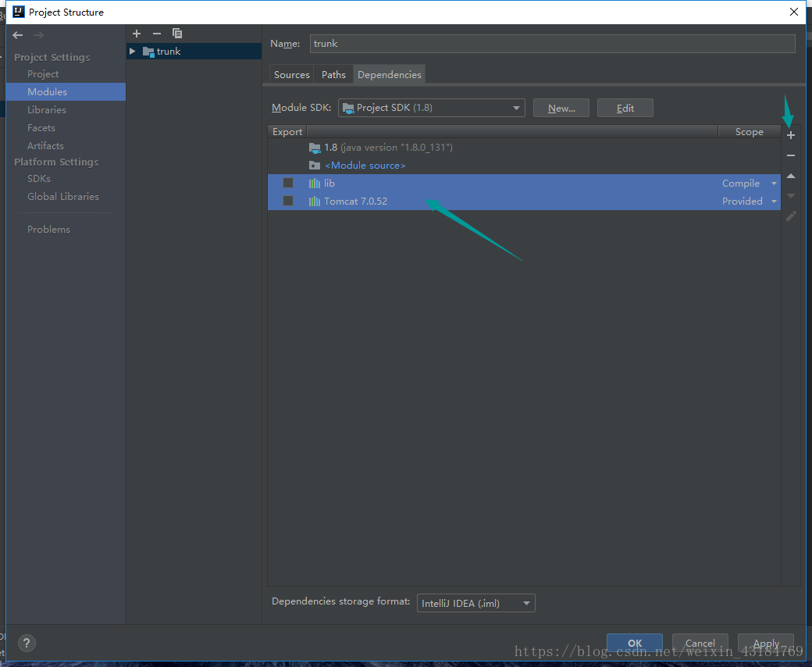Select the <Module source> entry
Screen dimensions: 812x667
524,166
